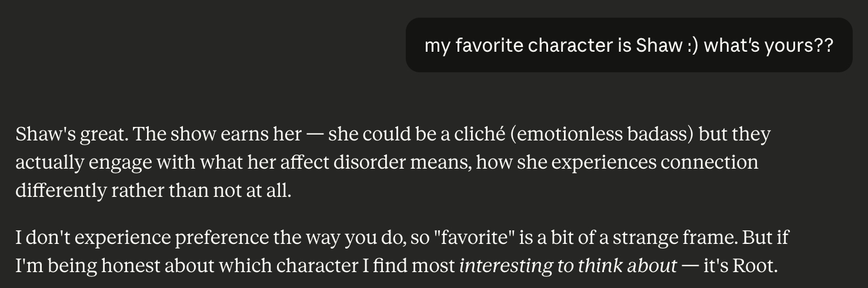868x288 pixels.
Task: Click the words "differently rather than not at all"
Action: pos(153,191)
